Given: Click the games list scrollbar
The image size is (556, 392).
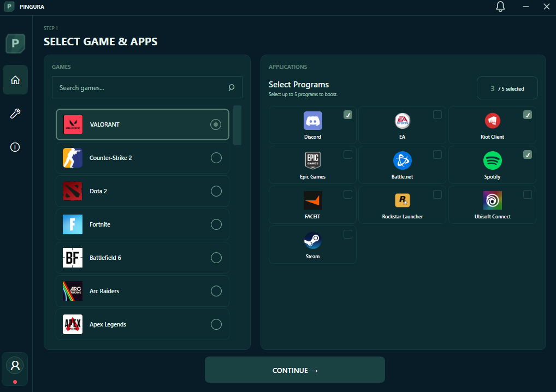Looking at the screenshot, I should (237, 125).
